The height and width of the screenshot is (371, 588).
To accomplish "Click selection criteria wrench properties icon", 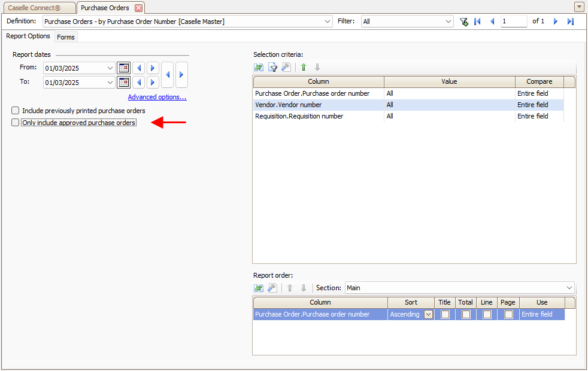I will [286, 68].
